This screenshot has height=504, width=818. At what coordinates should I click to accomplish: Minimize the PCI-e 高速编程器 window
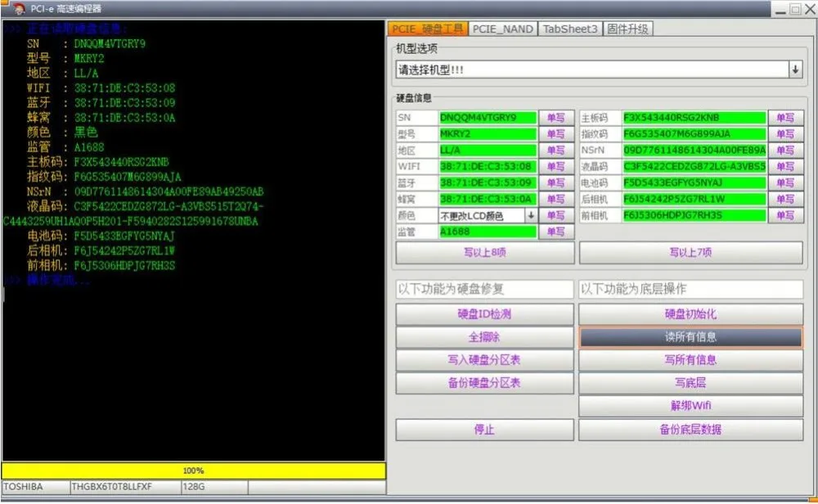pyautogui.click(x=780, y=9)
